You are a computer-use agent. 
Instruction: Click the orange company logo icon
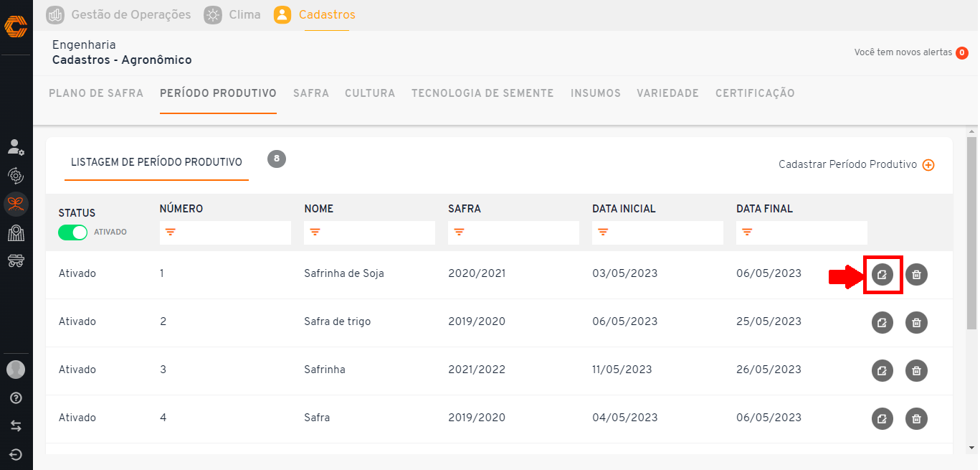point(16,27)
